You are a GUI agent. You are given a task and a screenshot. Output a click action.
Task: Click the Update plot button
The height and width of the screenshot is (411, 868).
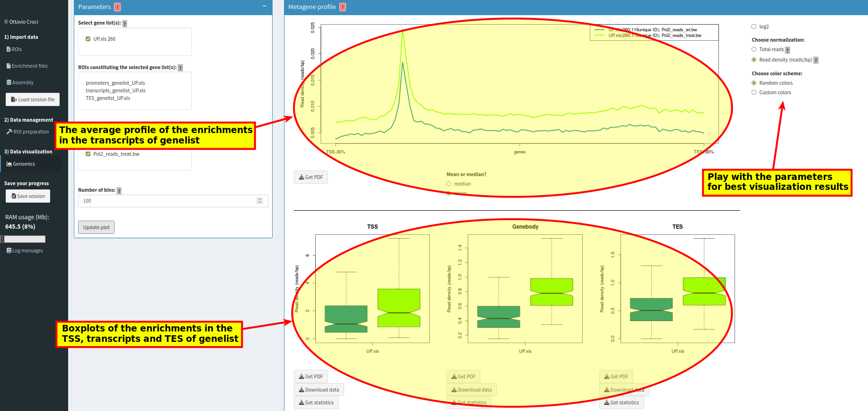point(96,227)
